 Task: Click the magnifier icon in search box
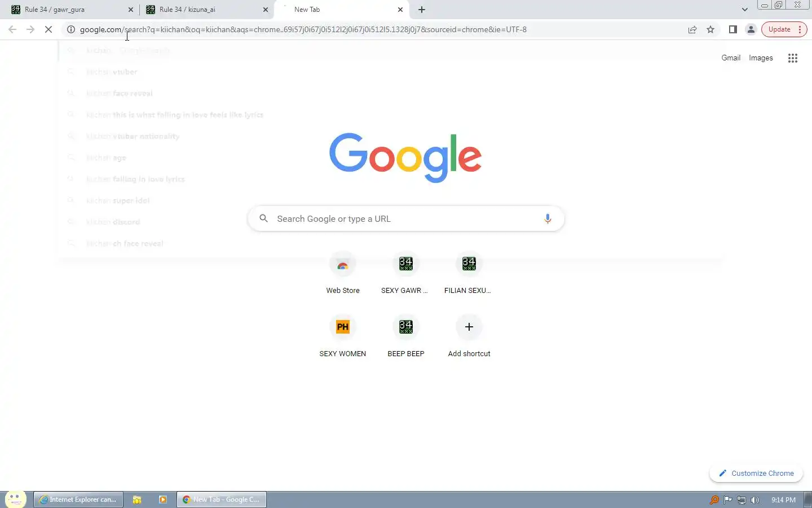(263, 218)
